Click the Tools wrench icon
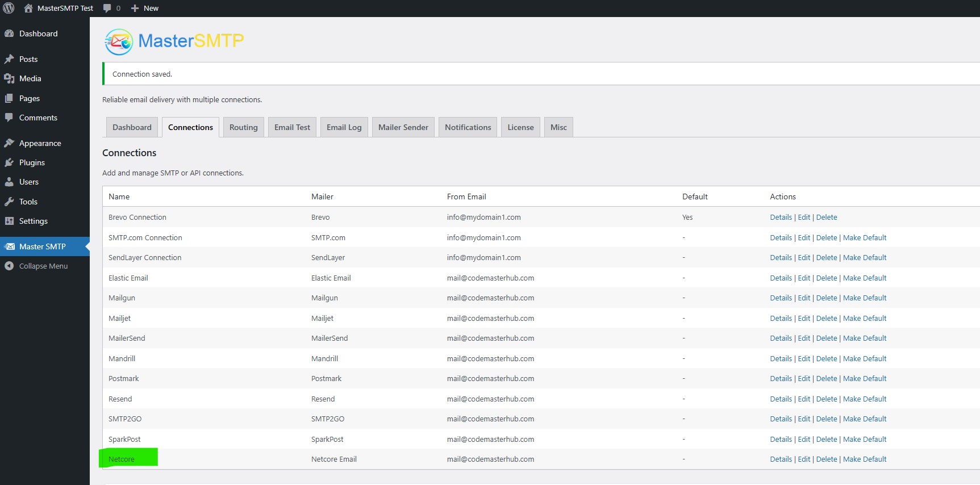The image size is (980, 485). click(9, 202)
